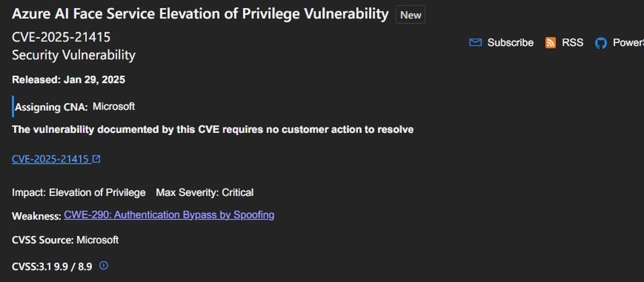Screen dimensions: 644x282
Task: Click the no customer action required notice
Action: (x=213, y=130)
